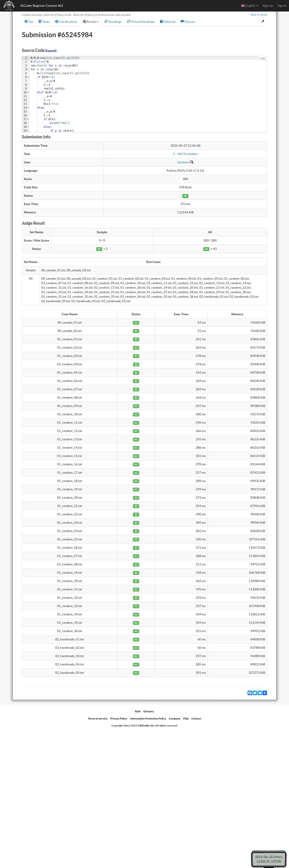Click the AtCoder logo icon
289x868 pixels.
click(9, 5)
